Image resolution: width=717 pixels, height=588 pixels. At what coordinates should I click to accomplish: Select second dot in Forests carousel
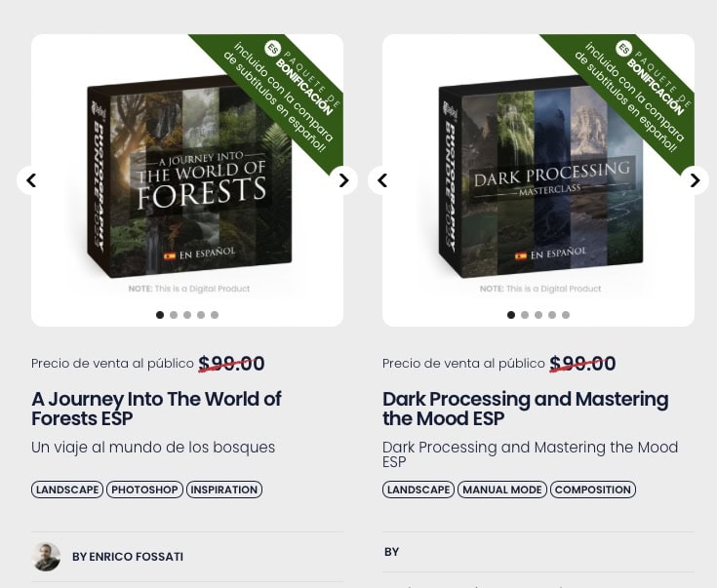[174, 315]
